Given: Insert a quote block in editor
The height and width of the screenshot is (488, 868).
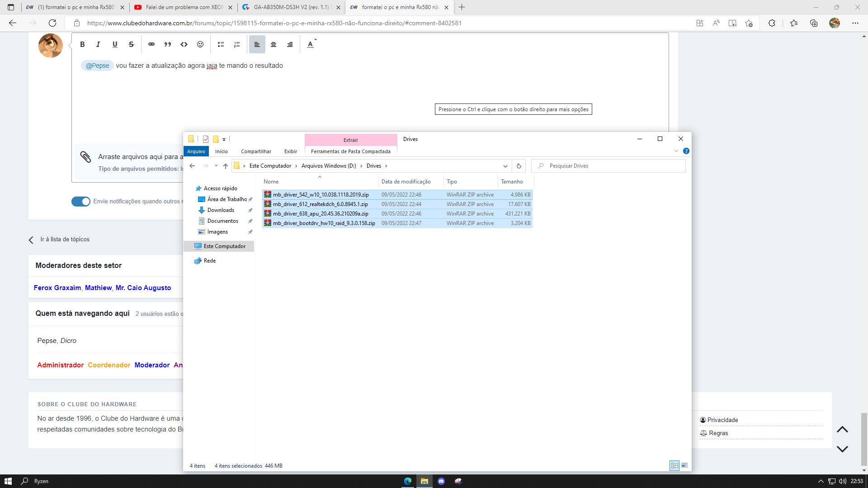Looking at the screenshot, I should click(x=168, y=44).
